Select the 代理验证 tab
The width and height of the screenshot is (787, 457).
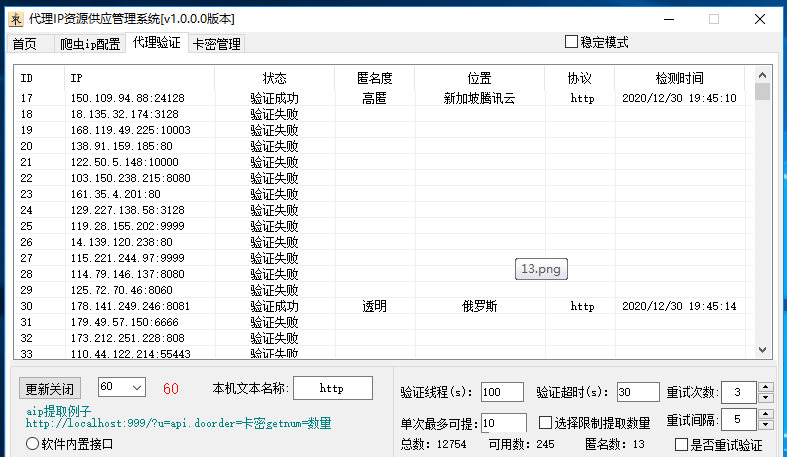pos(157,43)
